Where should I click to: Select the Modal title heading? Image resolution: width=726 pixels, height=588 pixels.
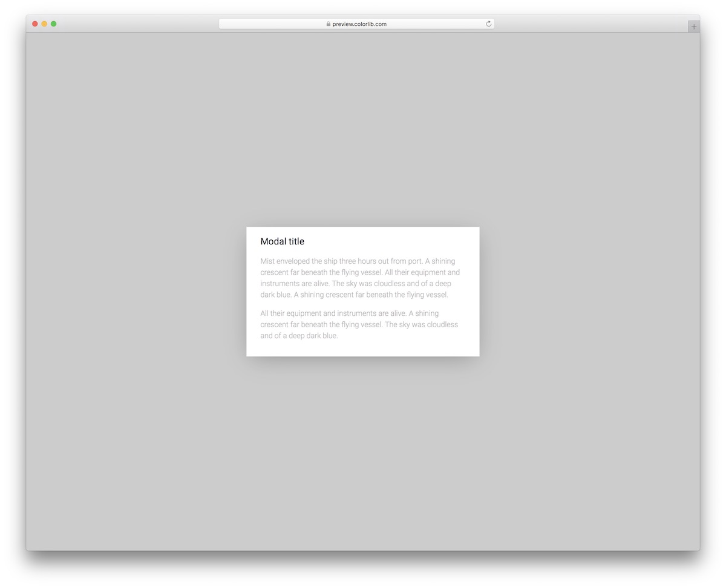click(x=282, y=241)
